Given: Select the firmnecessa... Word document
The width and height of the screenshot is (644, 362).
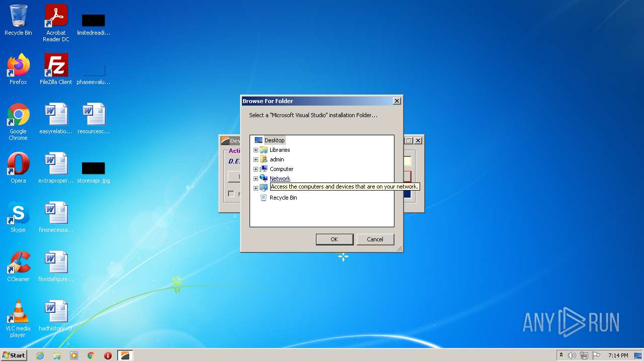Looking at the screenshot, I should point(56,218).
